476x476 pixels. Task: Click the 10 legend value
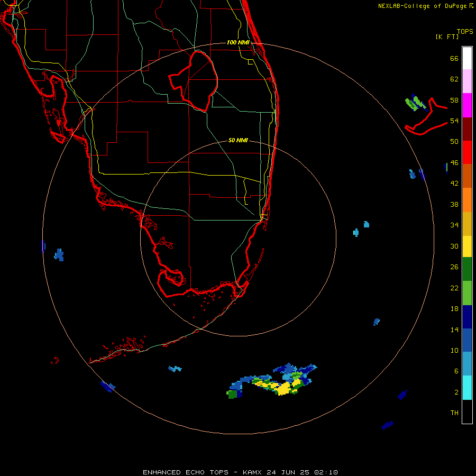(x=454, y=350)
